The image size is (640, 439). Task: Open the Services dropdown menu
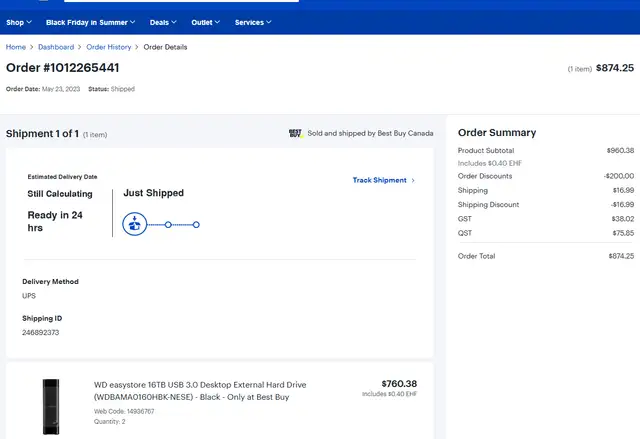tap(253, 22)
